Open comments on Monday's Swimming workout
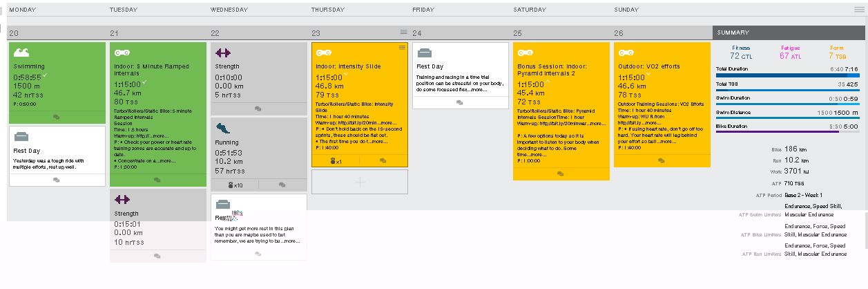 [57, 117]
